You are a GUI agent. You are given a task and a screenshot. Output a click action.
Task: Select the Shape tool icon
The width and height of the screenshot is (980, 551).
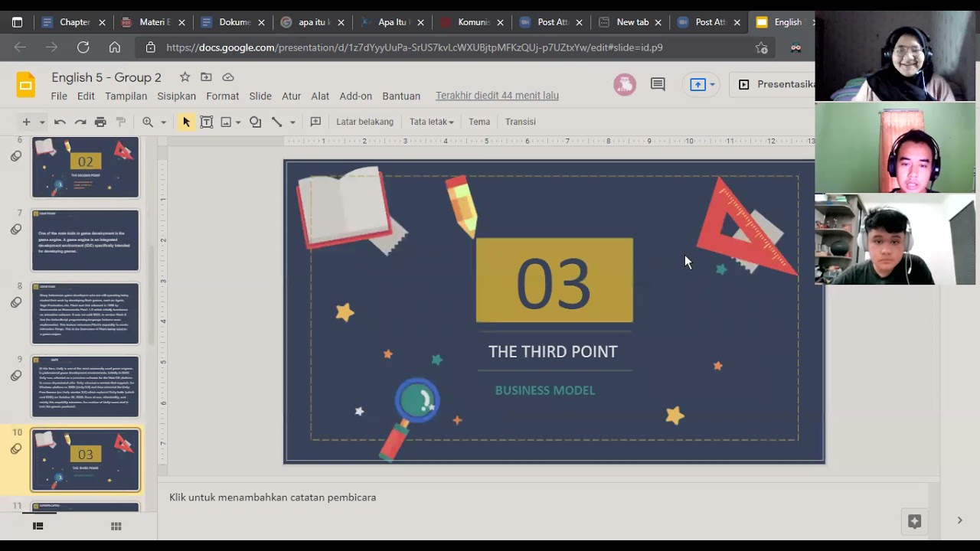click(x=255, y=122)
